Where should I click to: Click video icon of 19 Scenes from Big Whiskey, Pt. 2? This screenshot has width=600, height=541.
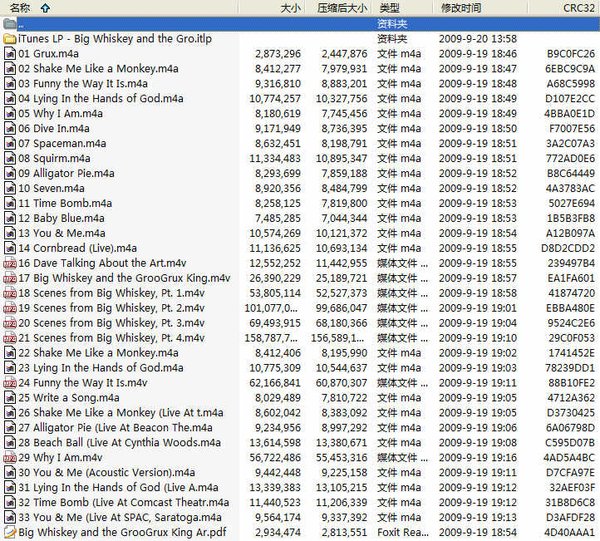[10, 308]
